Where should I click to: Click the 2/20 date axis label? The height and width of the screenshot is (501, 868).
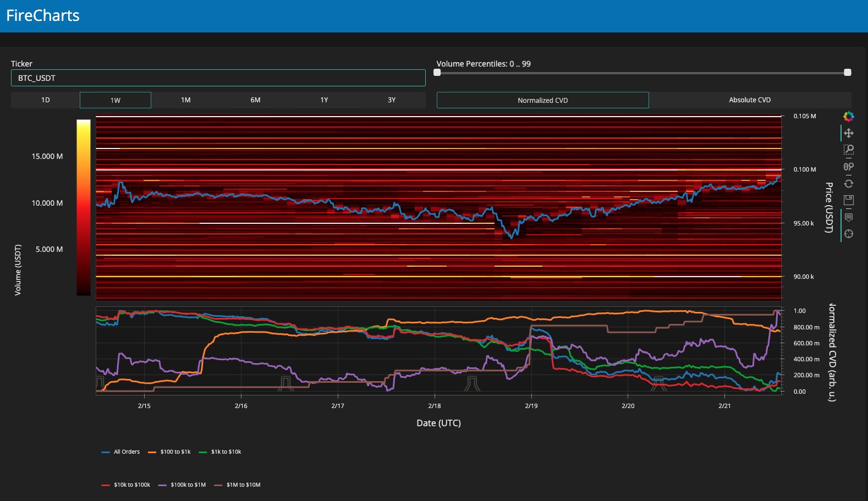point(628,406)
